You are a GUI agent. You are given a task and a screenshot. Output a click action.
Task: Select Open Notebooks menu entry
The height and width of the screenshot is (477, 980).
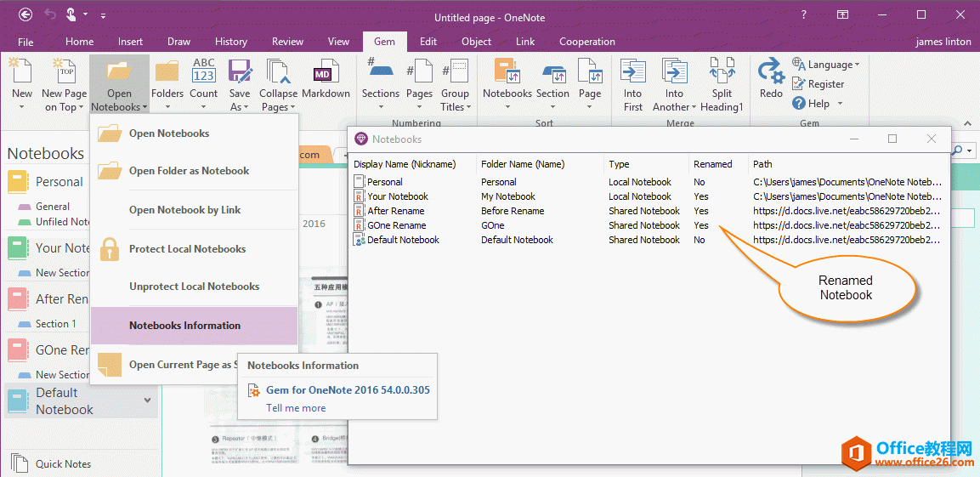[194, 133]
